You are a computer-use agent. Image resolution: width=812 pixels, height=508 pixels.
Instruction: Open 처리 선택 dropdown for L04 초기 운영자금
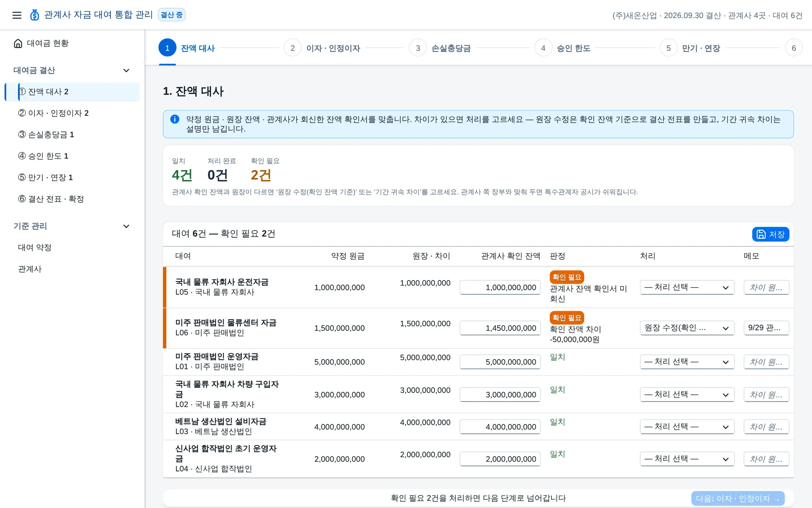[687, 459]
